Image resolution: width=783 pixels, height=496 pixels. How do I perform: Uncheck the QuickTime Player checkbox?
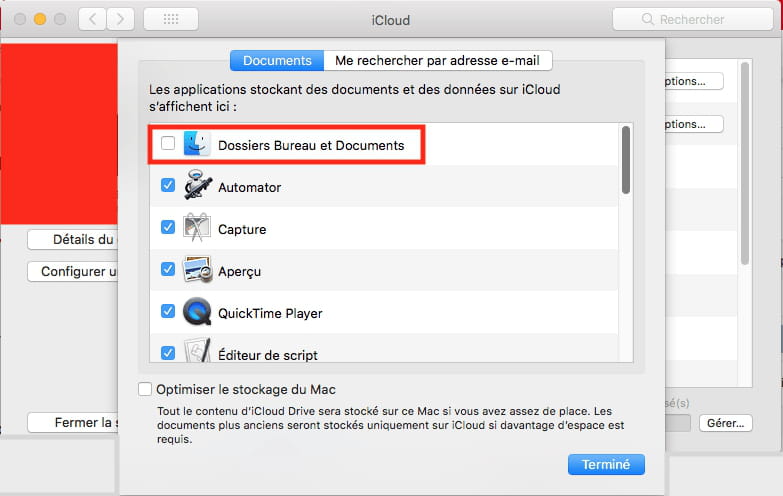click(x=168, y=312)
